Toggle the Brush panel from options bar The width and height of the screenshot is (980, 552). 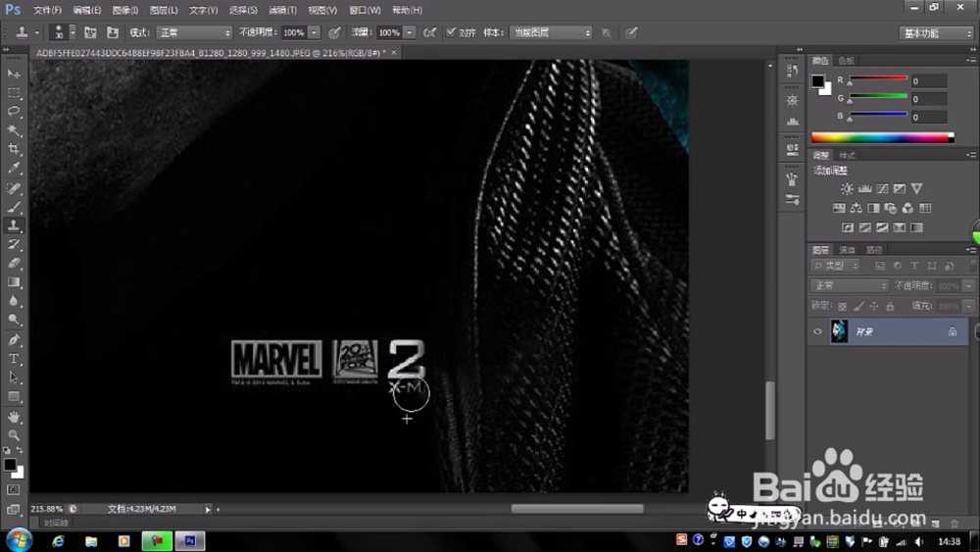pyautogui.click(x=90, y=32)
